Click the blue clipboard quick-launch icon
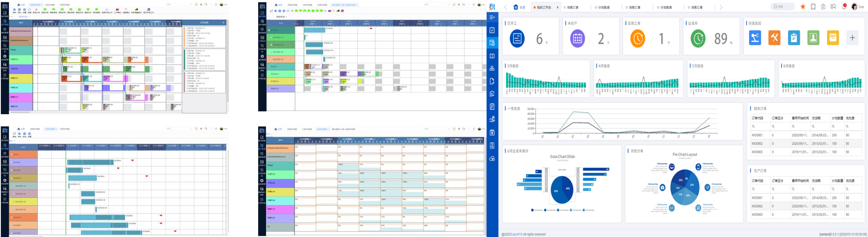Image resolution: width=868 pixels, height=237 pixels. [794, 38]
